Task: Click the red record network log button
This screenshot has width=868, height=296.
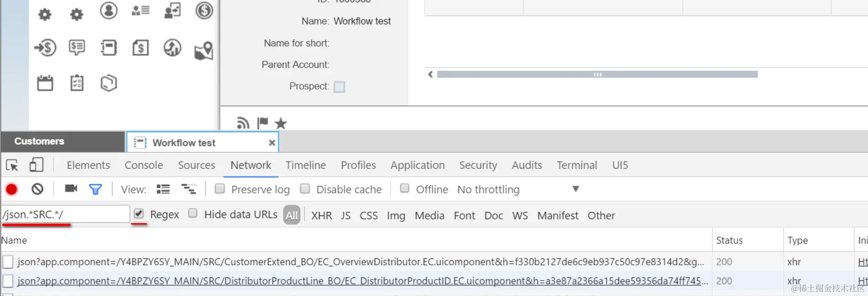Action: tap(12, 189)
